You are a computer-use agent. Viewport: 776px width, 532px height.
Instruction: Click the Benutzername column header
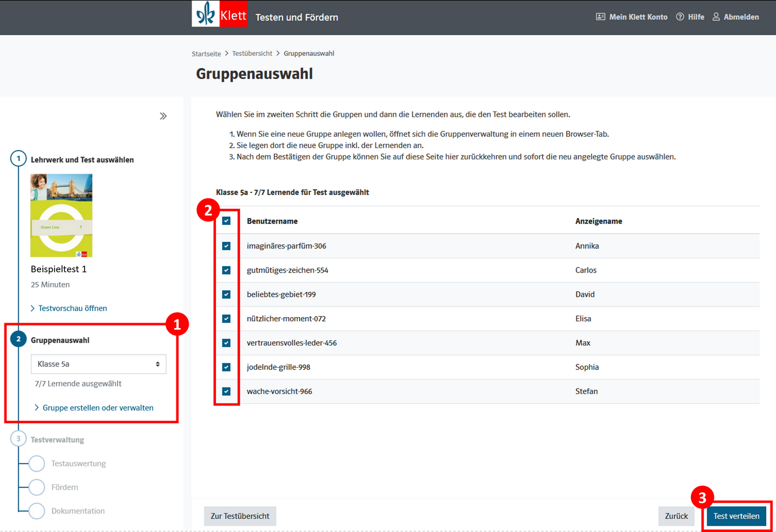272,221
